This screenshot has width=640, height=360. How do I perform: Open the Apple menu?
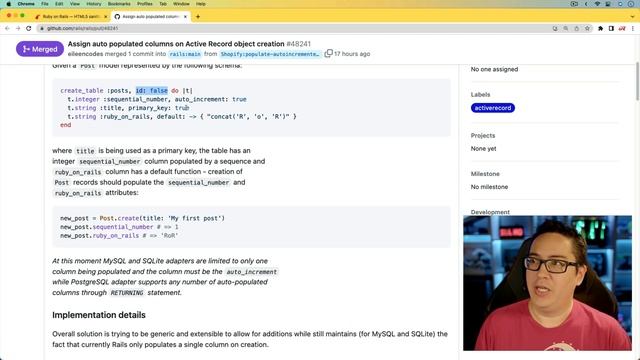click(8, 4)
